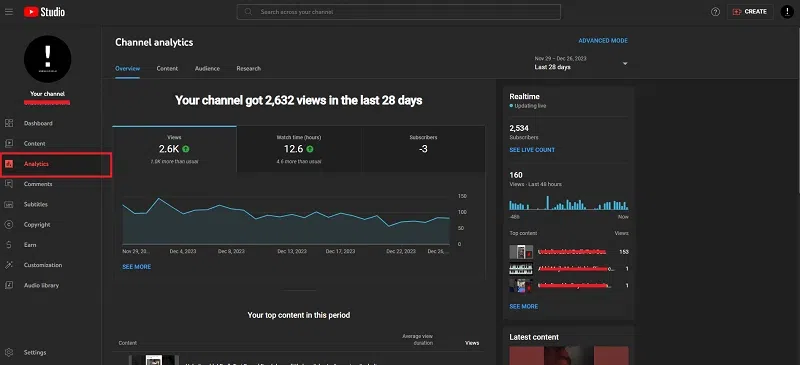Switch to the Research tab
This screenshot has width=800, height=365.
248,68
